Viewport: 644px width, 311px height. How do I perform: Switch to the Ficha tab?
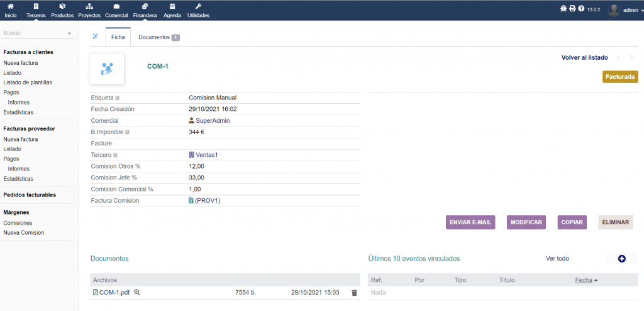(118, 37)
